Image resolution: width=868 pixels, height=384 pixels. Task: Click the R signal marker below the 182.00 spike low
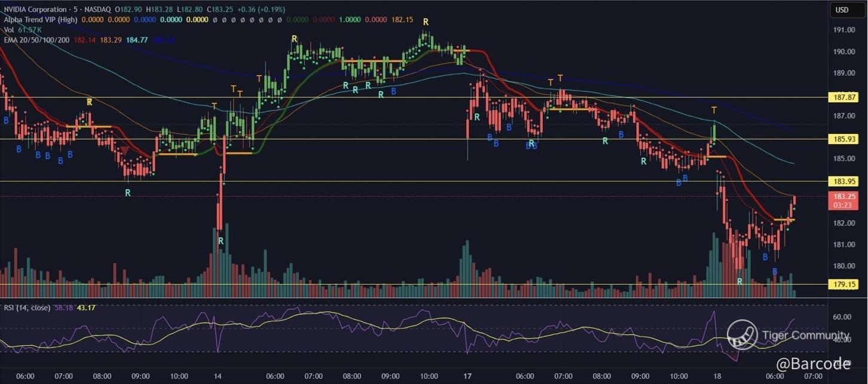(x=220, y=240)
